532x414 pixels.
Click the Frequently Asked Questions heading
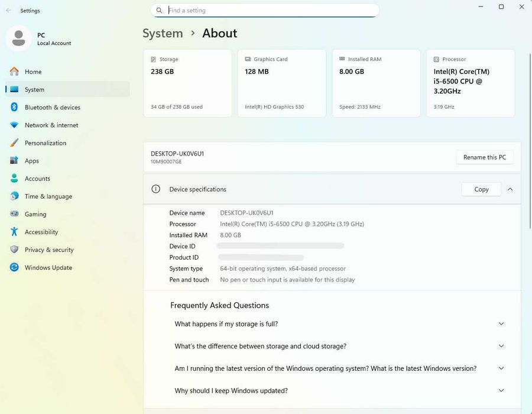point(219,305)
